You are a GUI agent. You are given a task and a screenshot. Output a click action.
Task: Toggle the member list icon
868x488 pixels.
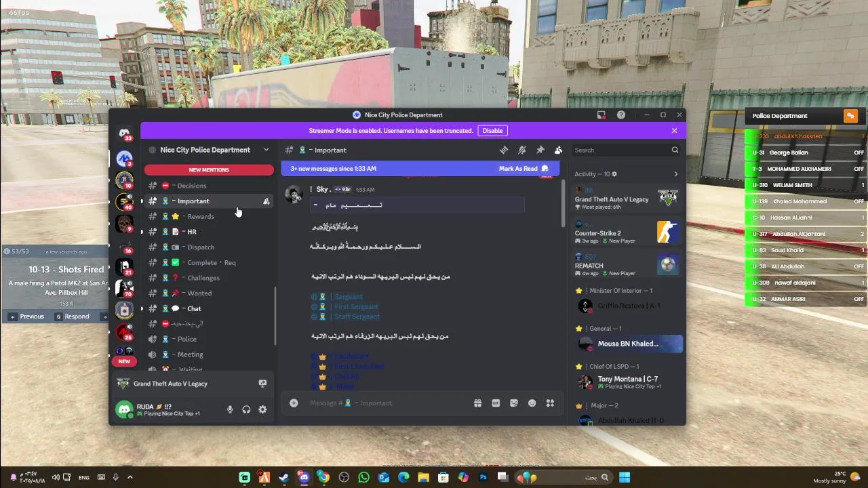pyautogui.click(x=558, y=150)
